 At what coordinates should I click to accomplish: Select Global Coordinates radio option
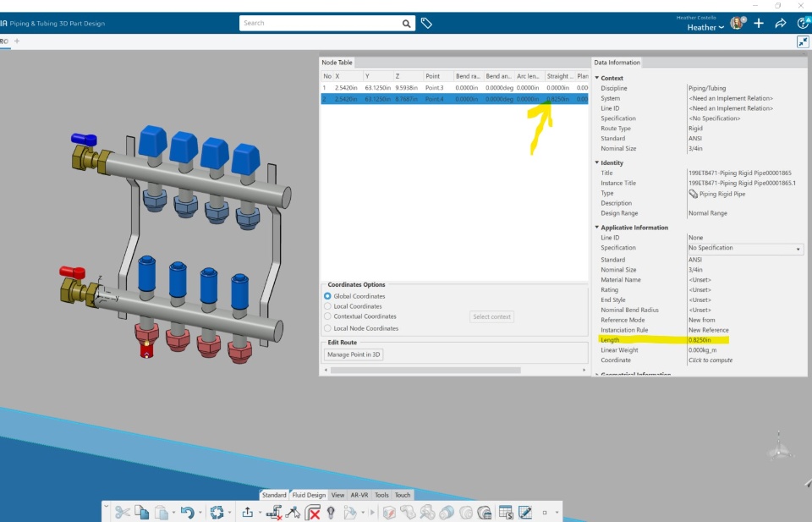pos(327,296)
